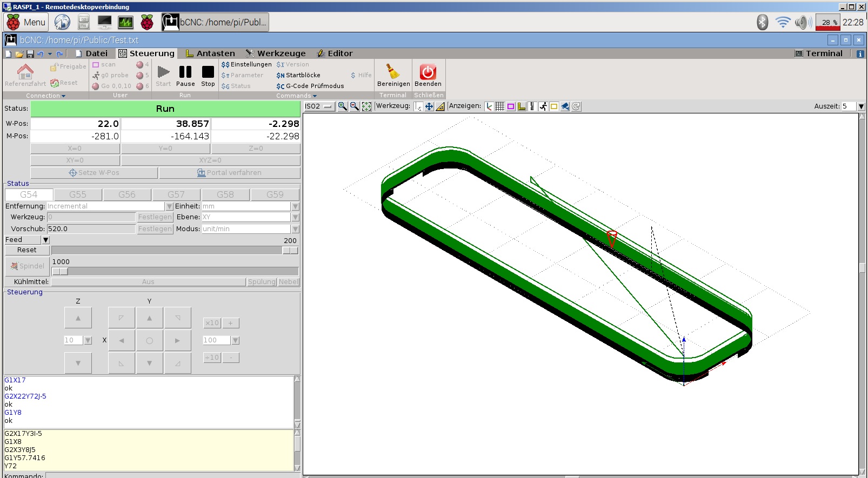
Task: Click the save floppy icon
Action: [x=30, y=53]
